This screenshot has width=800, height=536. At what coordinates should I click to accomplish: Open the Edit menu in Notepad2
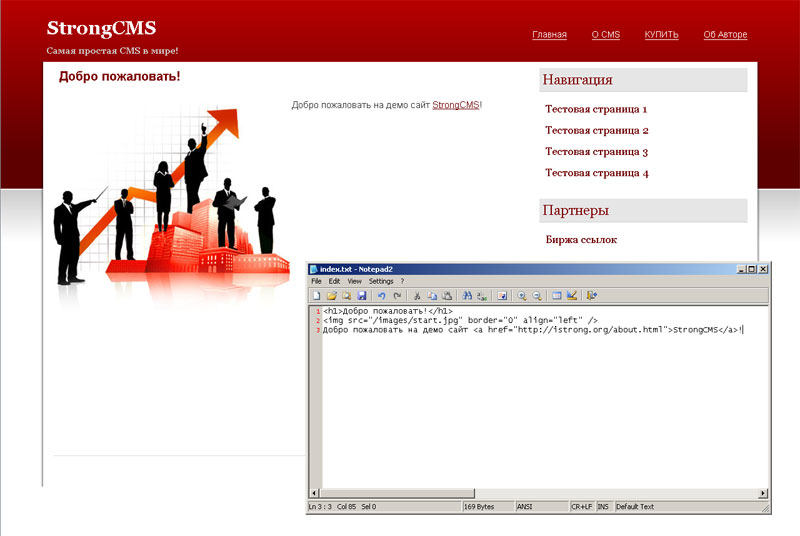[334, 281]
